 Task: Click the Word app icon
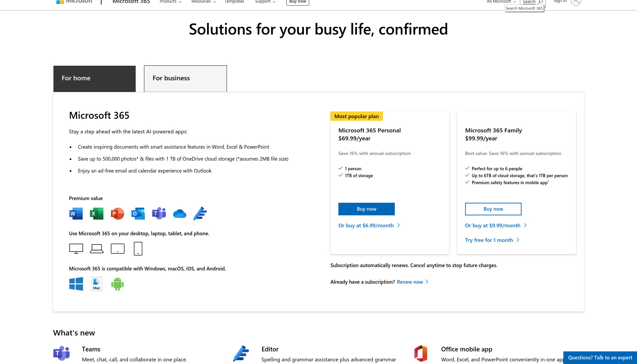point(76,214)
